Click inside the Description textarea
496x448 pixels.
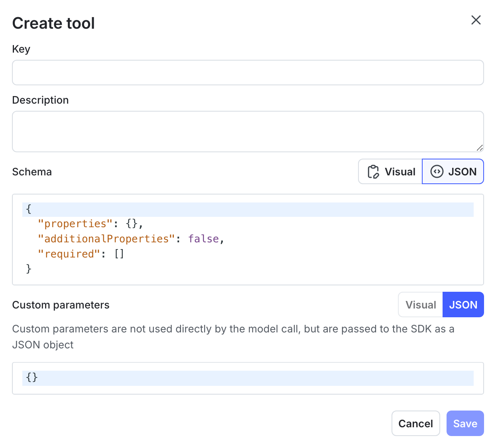247,132
